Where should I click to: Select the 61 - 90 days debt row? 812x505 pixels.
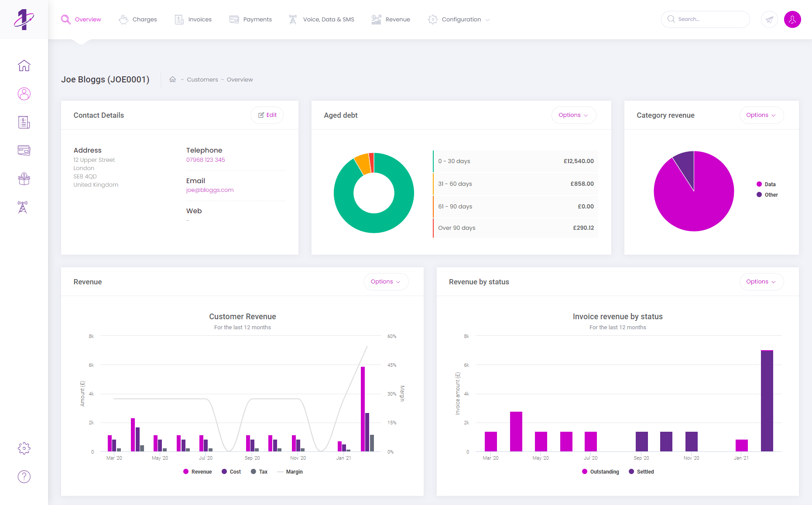tap(515, 207)
